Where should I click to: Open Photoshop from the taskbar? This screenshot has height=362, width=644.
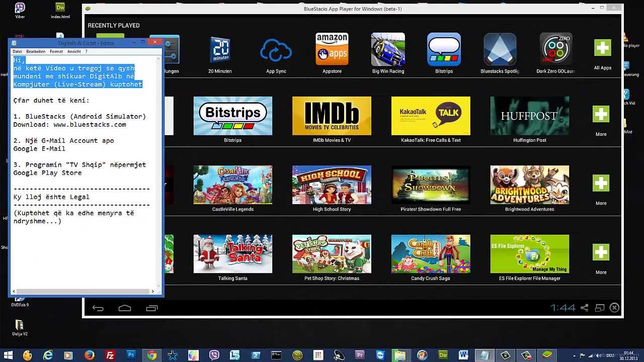click(131, 355)
